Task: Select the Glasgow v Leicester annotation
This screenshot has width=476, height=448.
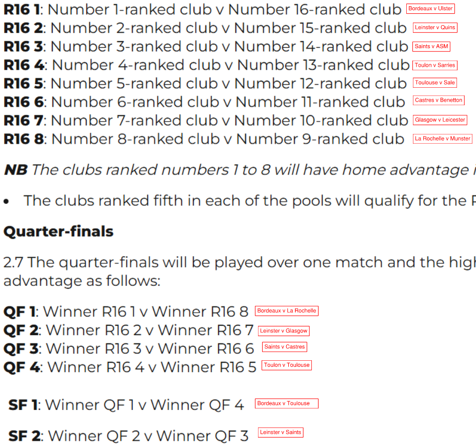Action: point(440,120)
